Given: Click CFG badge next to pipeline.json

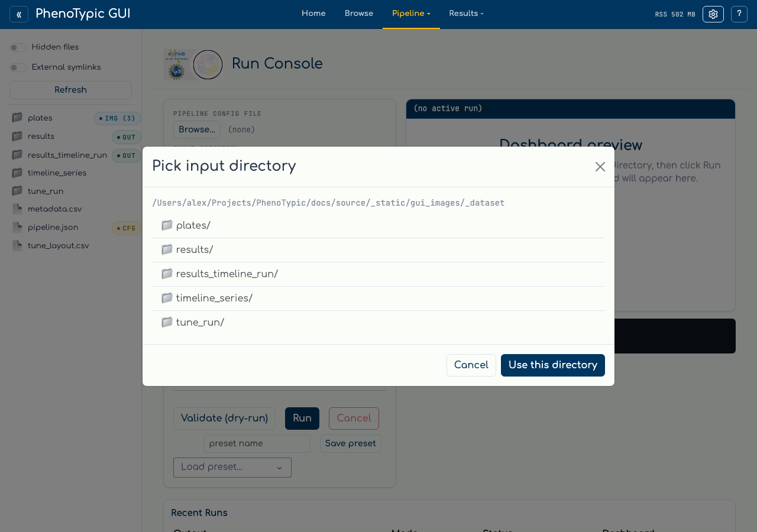Looking at the screenshot, I should click(x=127, y=228).
